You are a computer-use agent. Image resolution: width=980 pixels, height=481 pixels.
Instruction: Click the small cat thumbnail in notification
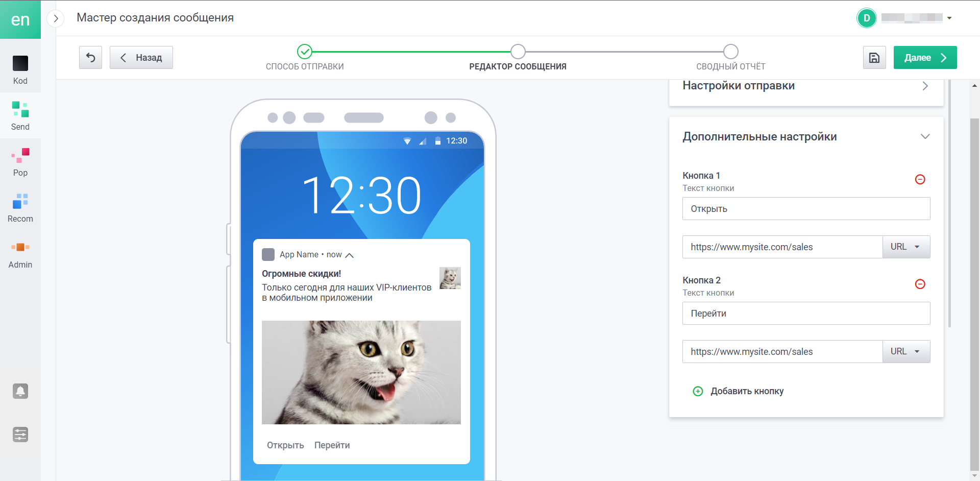450,278
